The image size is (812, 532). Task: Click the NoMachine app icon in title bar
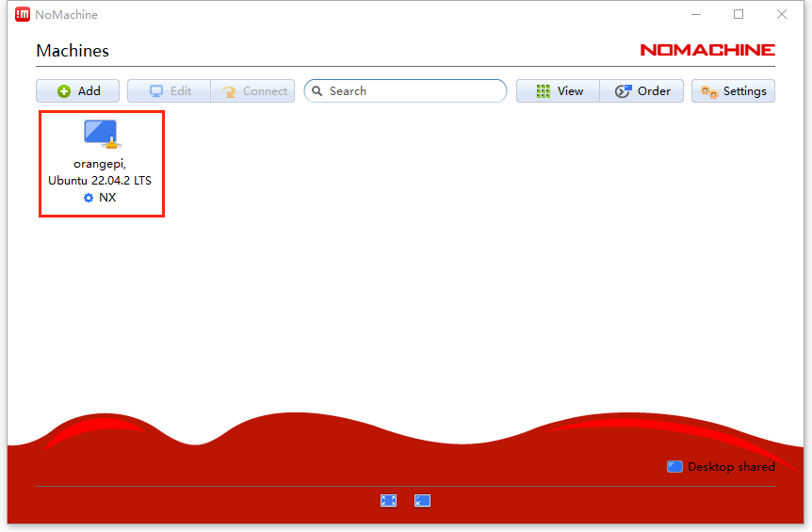pyautogui.click(x=23, y=14)
